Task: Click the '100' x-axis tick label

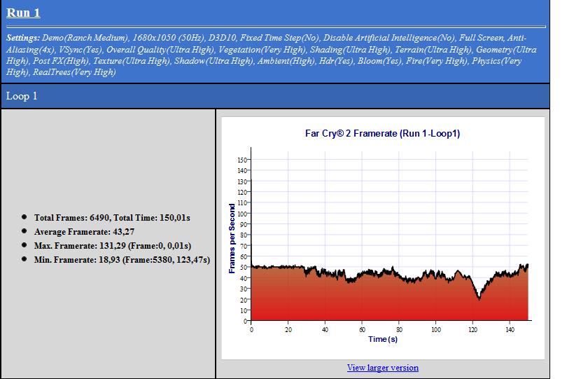Action: point(435,329)
